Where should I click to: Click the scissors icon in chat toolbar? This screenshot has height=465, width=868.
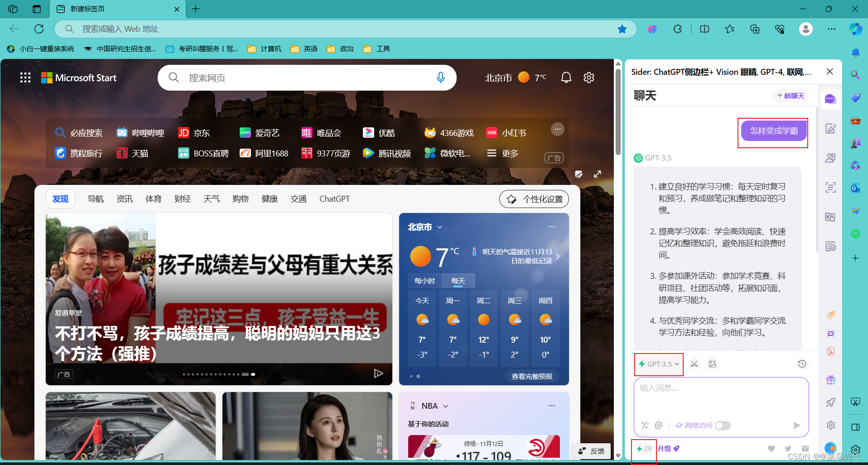(x=694, y=364)
